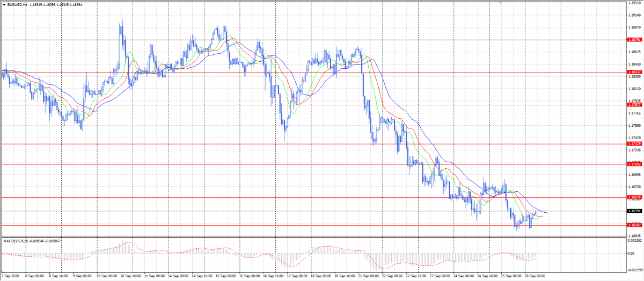Click the small triangle beside the EURUSD title
The width and height of the screenshot is (644, 281).
[x=4, y=4]
